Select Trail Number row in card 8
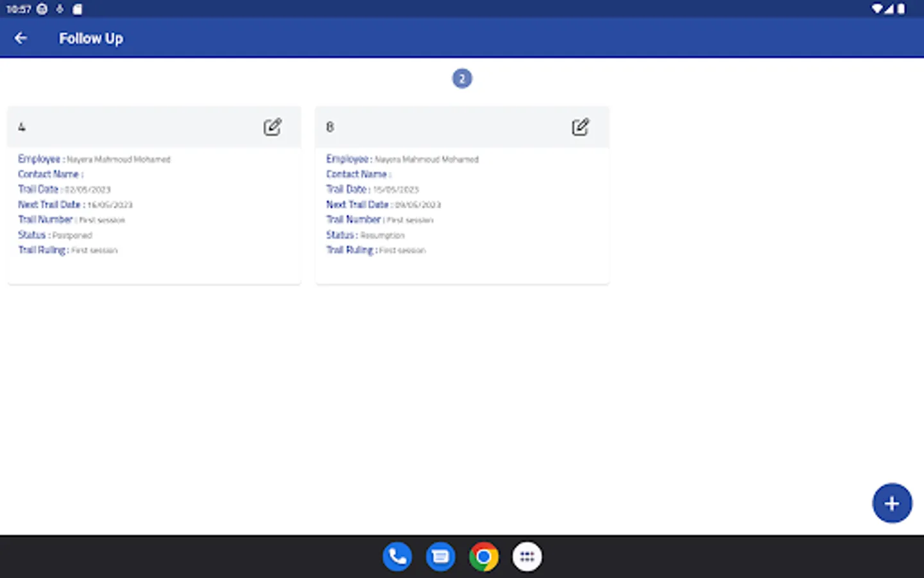 point(379,220)
